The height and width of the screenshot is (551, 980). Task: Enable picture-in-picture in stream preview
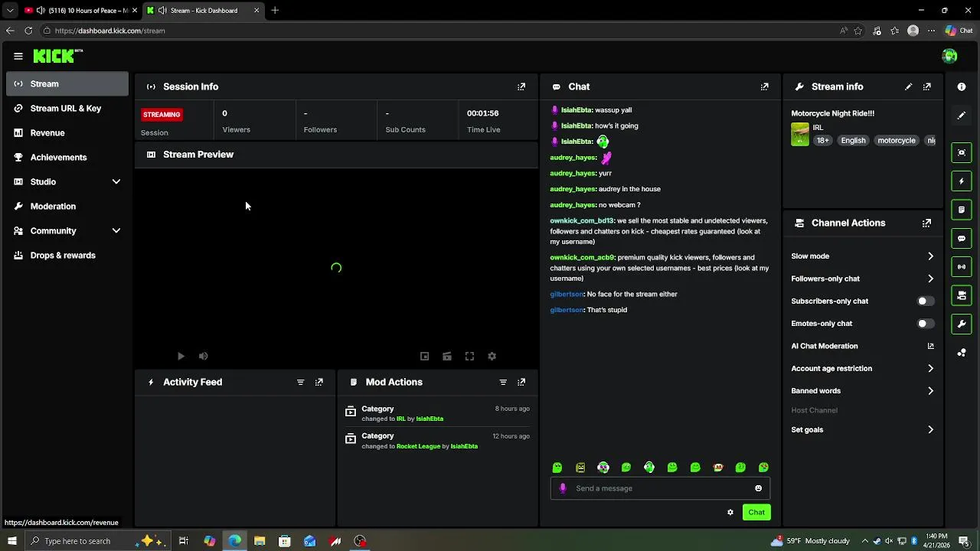pos(425,357)
